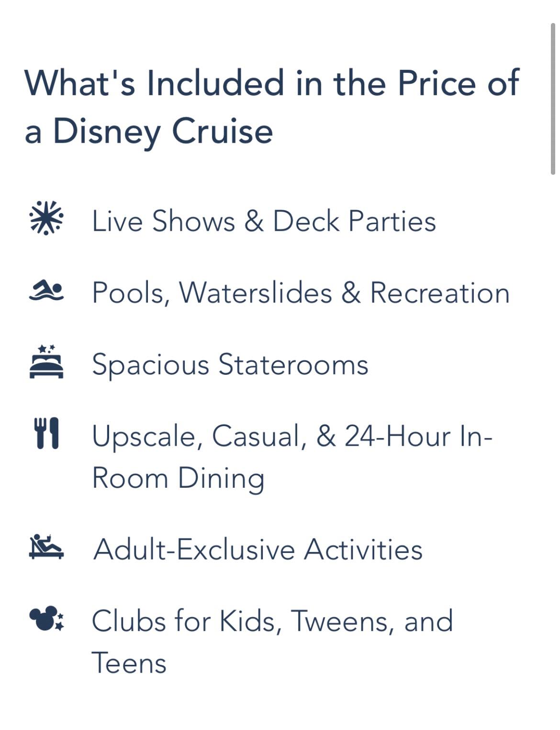Tap the swimmer icon for Pools
The width and height of the screenshot is (560, 730).
click(46, 291)
